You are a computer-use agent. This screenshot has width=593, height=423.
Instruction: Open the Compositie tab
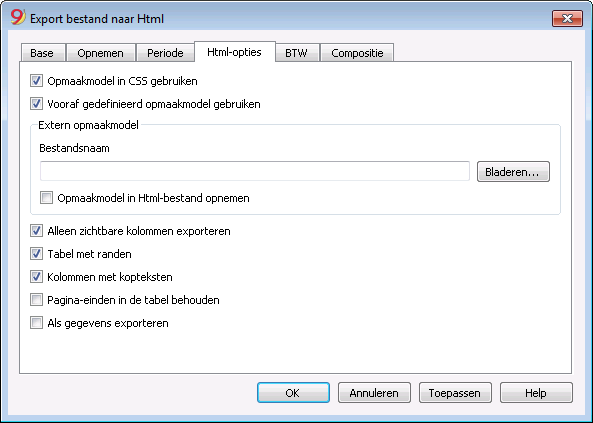(x=357, y=53)
